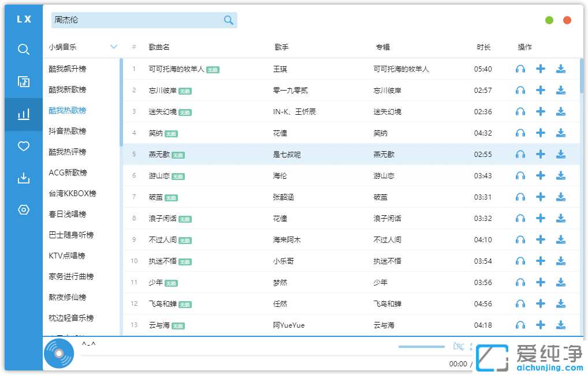Screen dimensions: 588x375
Task: Adjust the volume slider near the bottom
Action: click(421, 347)
